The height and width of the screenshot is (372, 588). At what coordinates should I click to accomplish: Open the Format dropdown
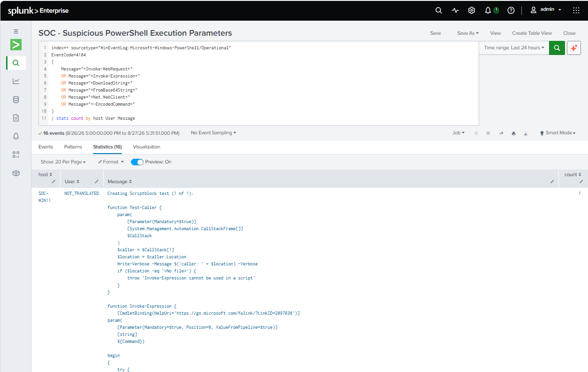111,162
